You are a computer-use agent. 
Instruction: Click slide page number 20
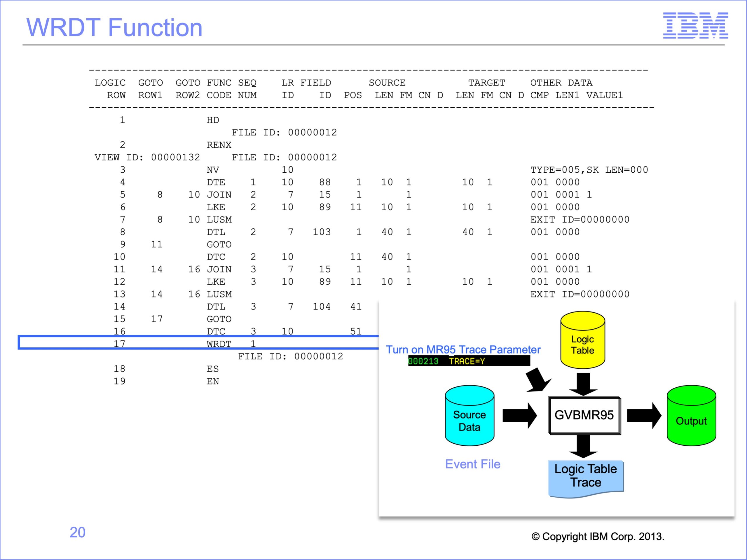(x=77, y=532)
